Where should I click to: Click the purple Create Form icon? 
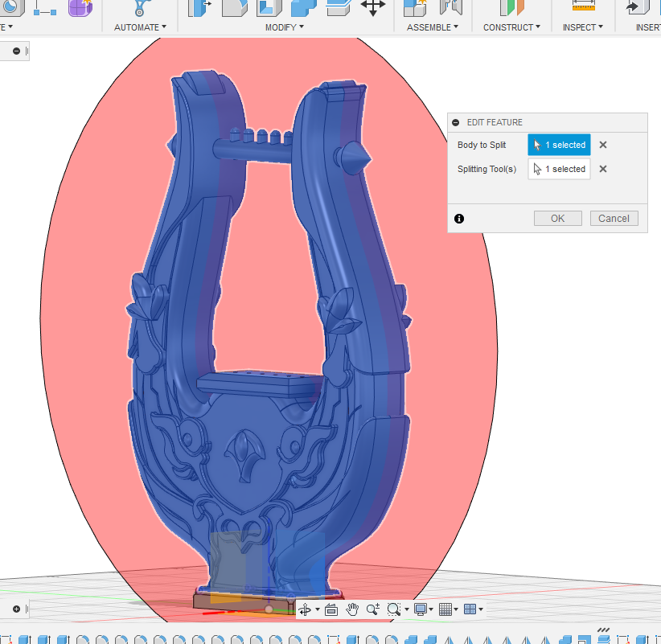coord(80,7)
